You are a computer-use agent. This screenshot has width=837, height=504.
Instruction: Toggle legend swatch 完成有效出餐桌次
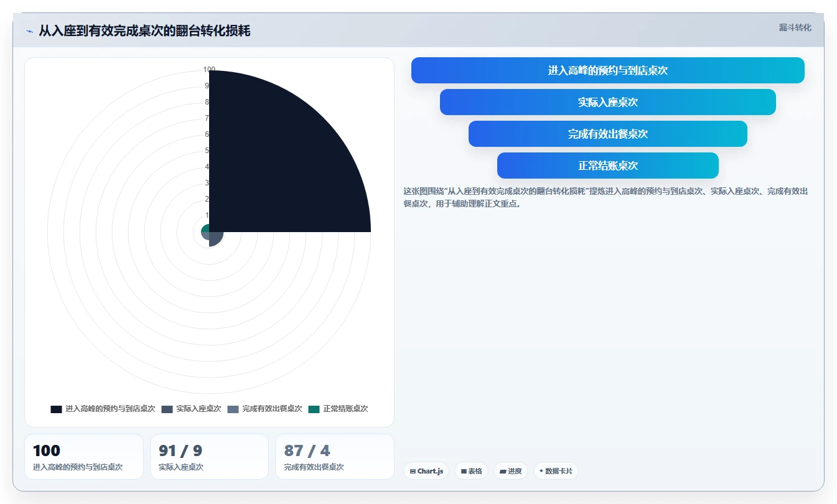(x=233, y=409)
